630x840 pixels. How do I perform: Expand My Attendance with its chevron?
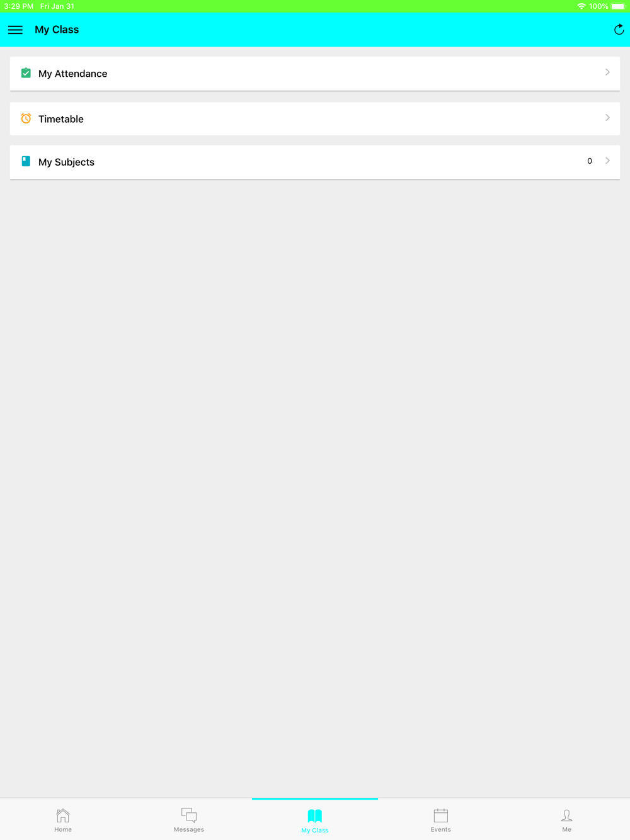(607, 72)
